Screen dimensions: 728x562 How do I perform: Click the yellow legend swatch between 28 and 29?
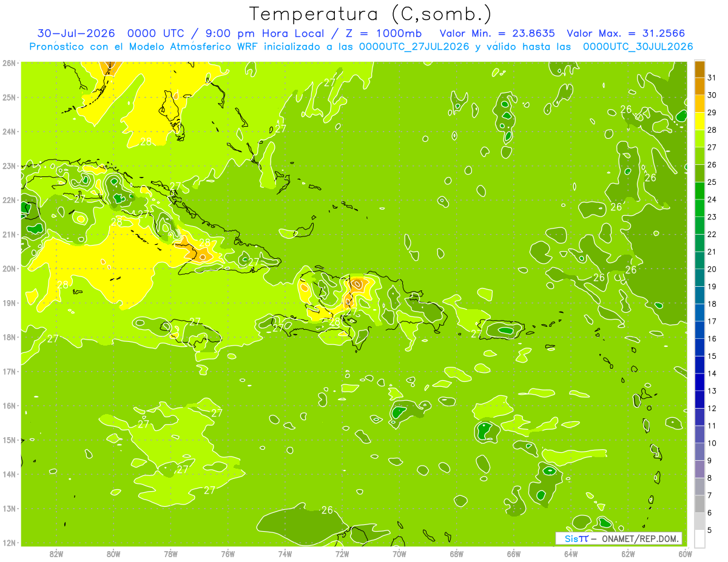(x=699, y=121)
